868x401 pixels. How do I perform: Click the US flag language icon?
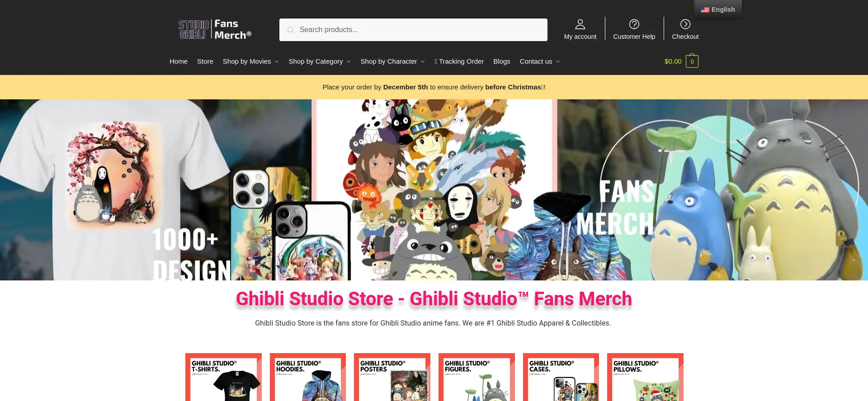pyautogui.click(x=705, y=9)
